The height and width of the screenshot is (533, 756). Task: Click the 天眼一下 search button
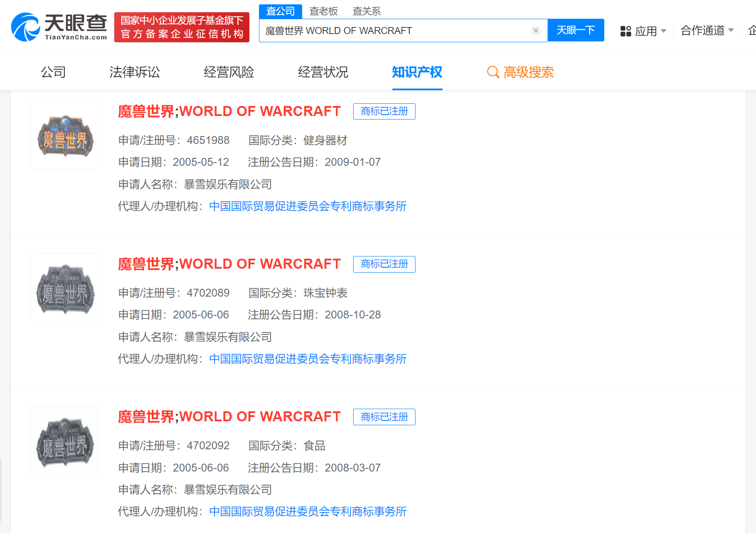(x=576, y=30)
